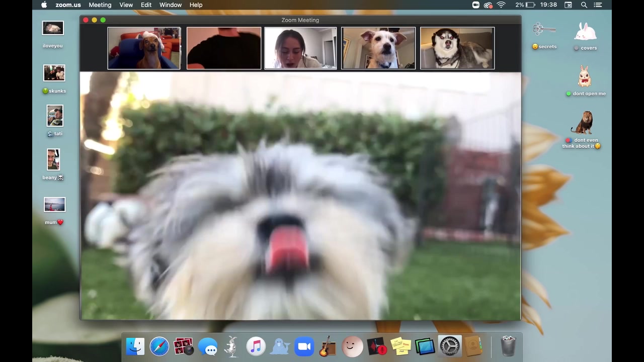Open the Messages app in dock
Image resolution: width=644 pixels, height=362 pixels.
pyautogui.click(x=208, y=346)
